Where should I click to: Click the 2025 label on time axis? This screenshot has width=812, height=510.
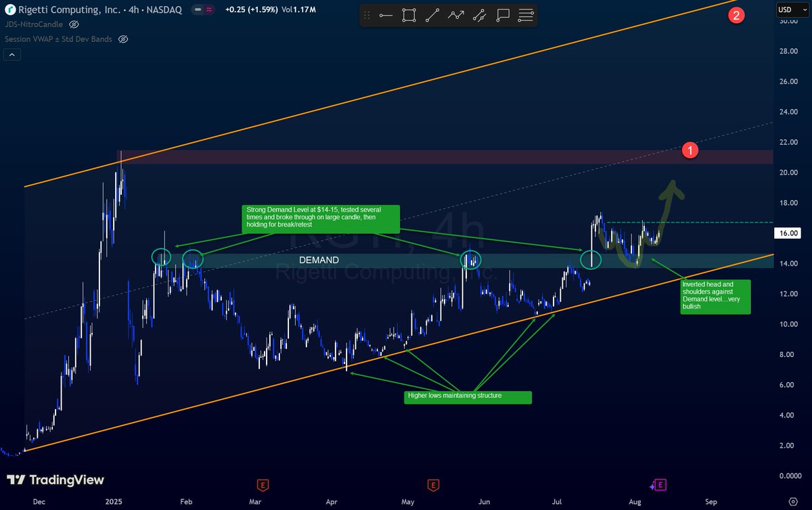(114, 502)
